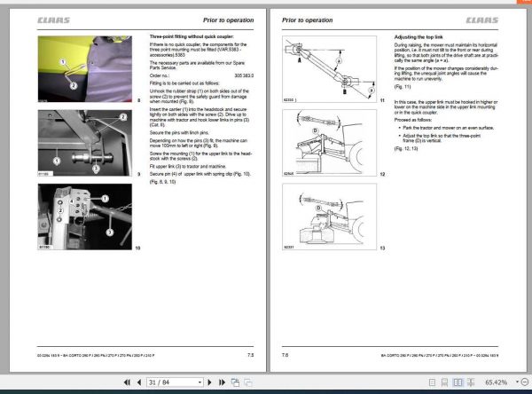
Task: Click figure 13 mower frame diagram
Action: (329, 217)
